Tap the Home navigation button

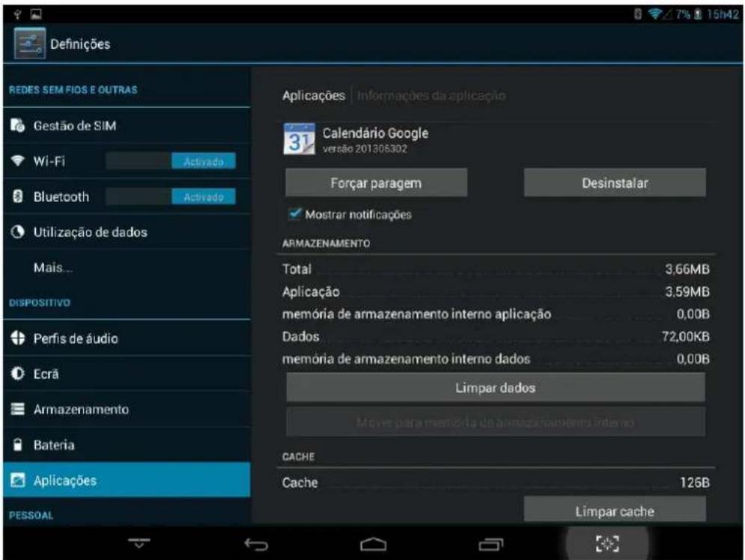point(374,544)
